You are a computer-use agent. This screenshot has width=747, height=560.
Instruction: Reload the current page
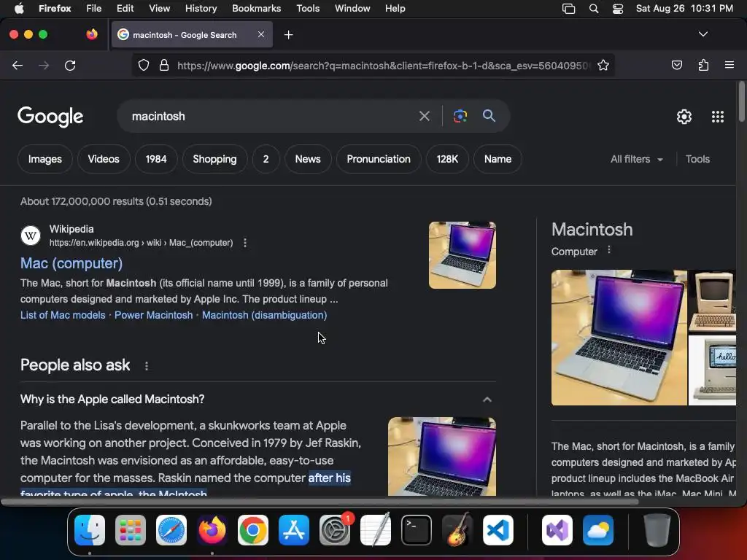click(70, 65)
